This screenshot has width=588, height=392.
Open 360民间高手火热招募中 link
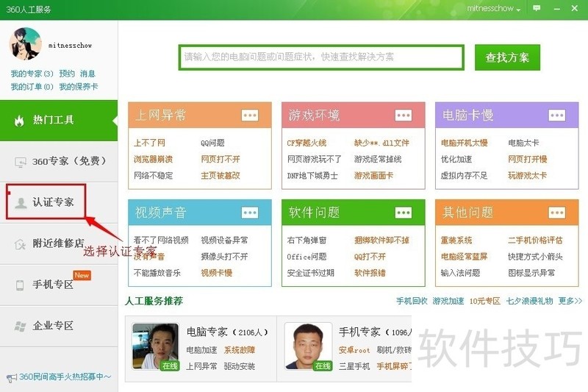tap(65, 377)
